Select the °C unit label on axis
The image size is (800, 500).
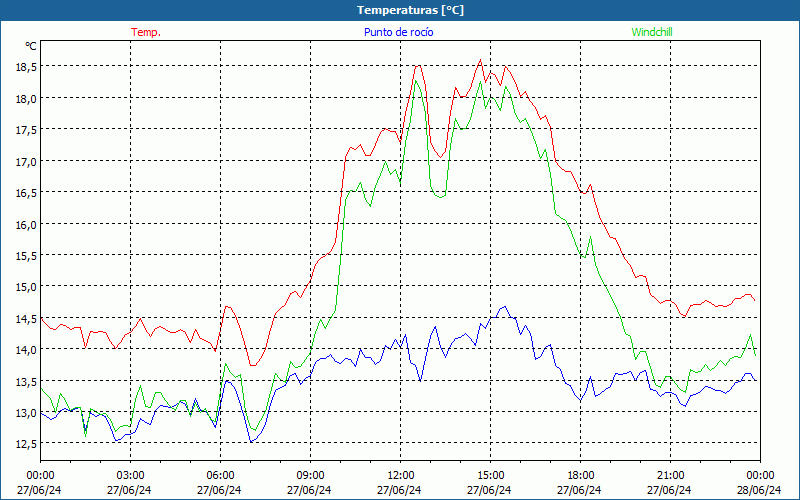coord(31,46)
